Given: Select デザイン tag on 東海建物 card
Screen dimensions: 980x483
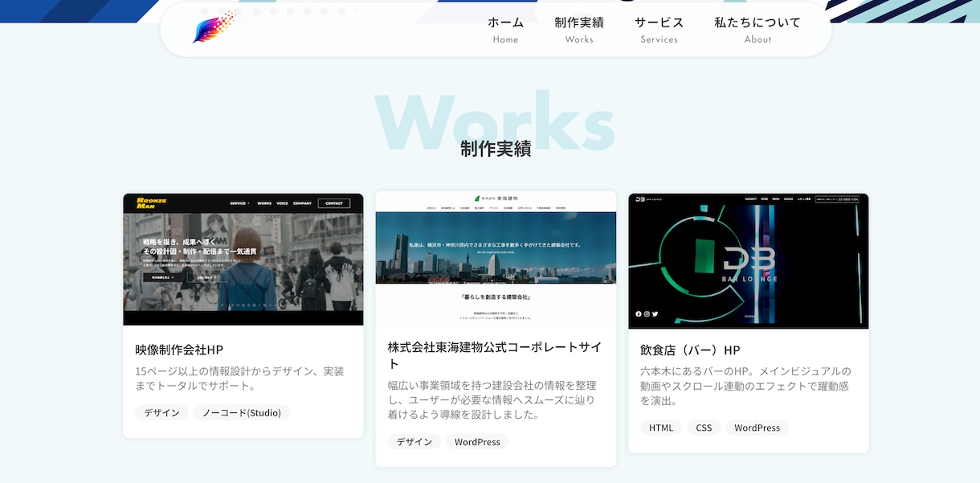Looking at the screenshot, I should click(414, 442).
